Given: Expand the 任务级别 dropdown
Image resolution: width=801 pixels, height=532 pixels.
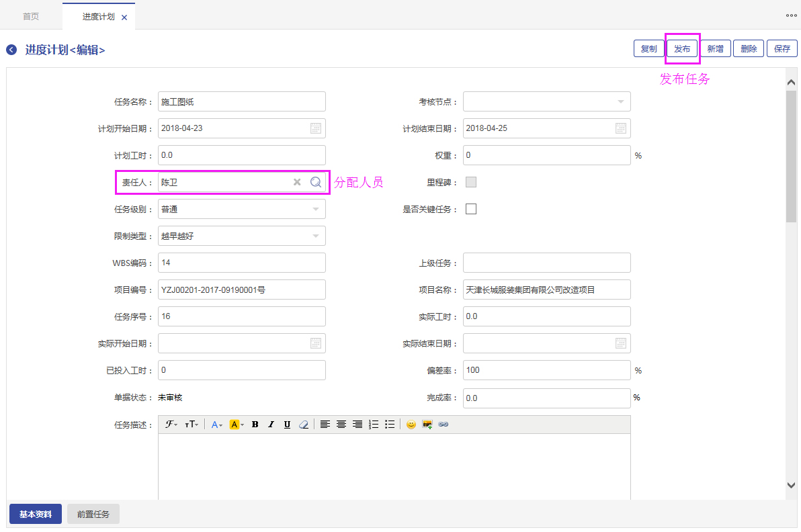Looking at the screenshot, I should tap(316, 209).
